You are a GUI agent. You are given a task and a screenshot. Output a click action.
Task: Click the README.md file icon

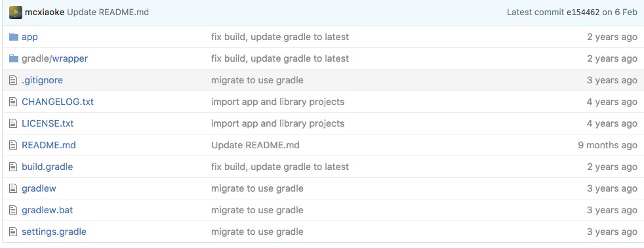13,145
